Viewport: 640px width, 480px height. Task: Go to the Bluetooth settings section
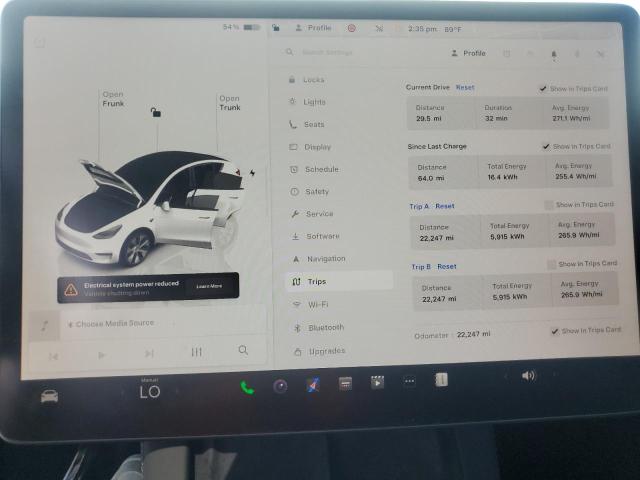coord(325,327)
